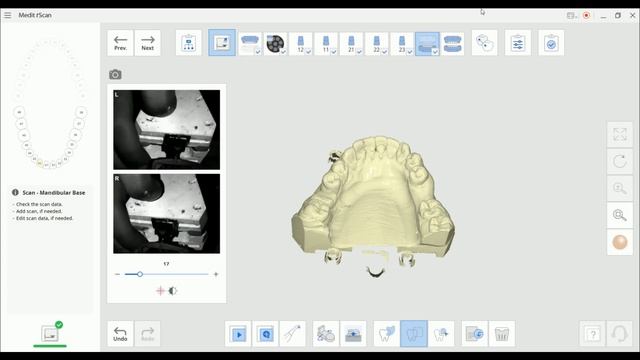Increase brightness with the plus button
The height and width of the screenshot is (360, 640).
pos(216,274)
